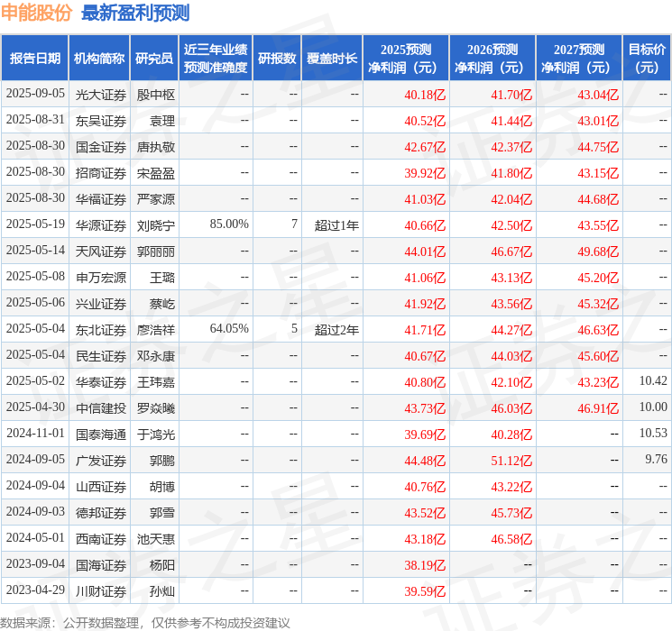Click the 38.19亿 profit value
This screenshot has height=631, width=672.
tap(425, 565)
